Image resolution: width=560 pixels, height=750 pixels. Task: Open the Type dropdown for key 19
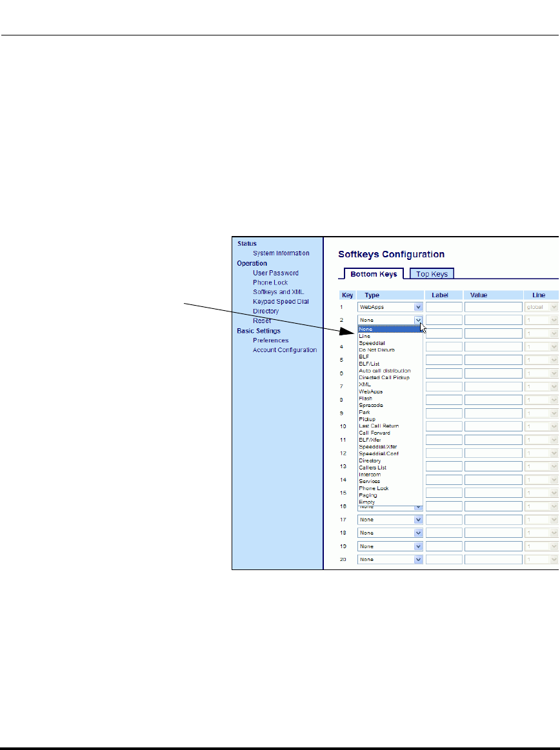point(390,546)
